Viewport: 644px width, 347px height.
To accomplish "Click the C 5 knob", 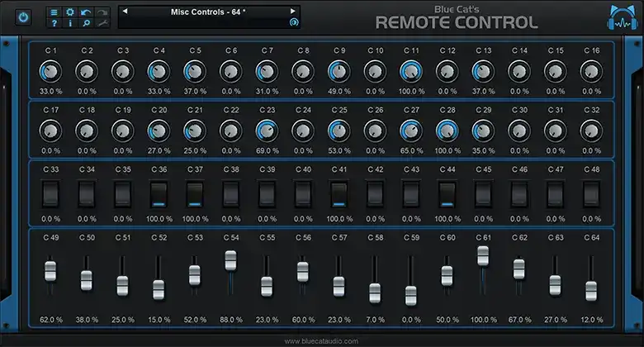I will [x=195, y=72].
